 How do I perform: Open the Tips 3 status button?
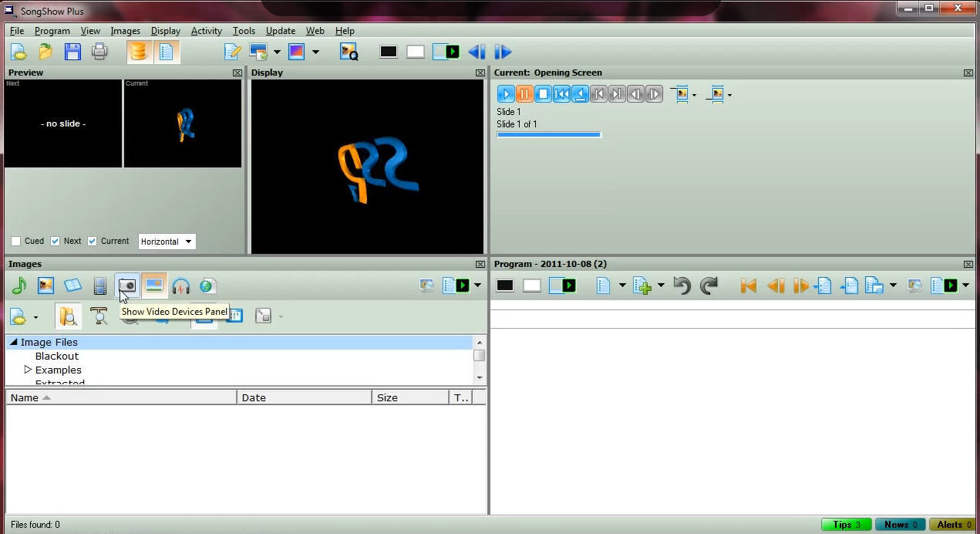[847, 525]
